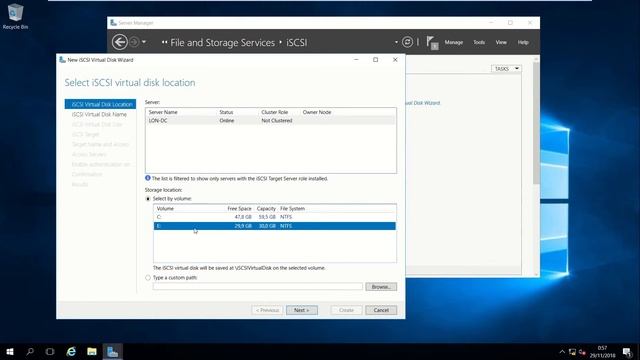Refresh Server Manager with the refresh icon
Image resolution: width=640 pixels, height=360 pixels.
click(x=407, y=42)
